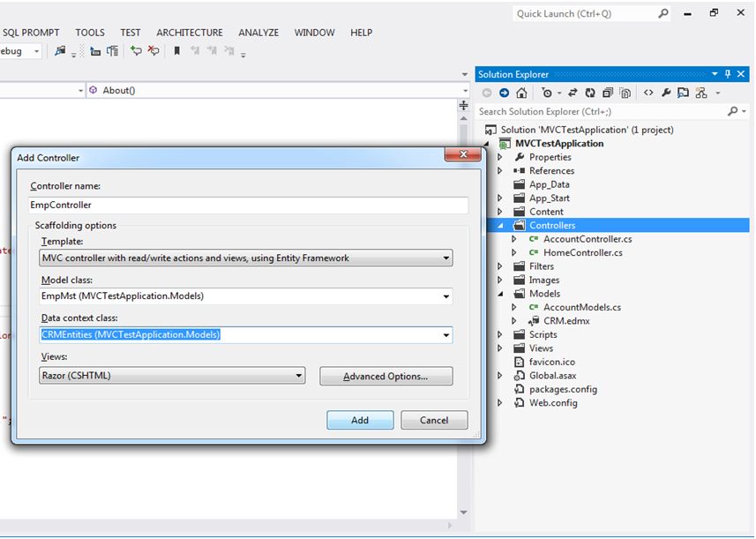Open View Code from Solution Explorer toolbar
Screen dimensions: 756x539
click(x=647, y=93)
